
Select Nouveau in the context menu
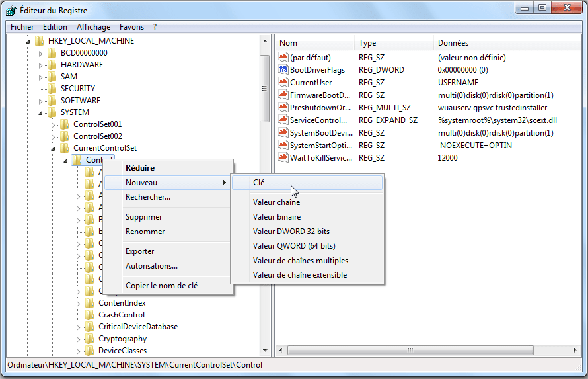(168, 183)
